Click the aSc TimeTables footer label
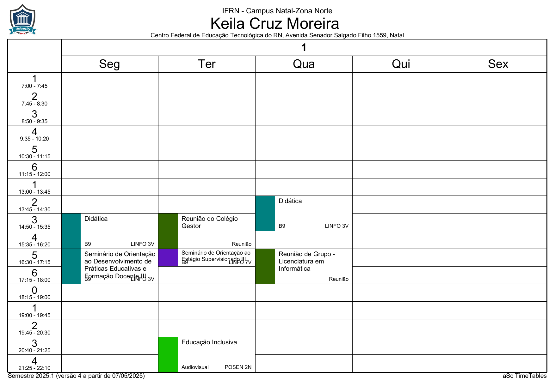555x392 pixels. [524, 376]
